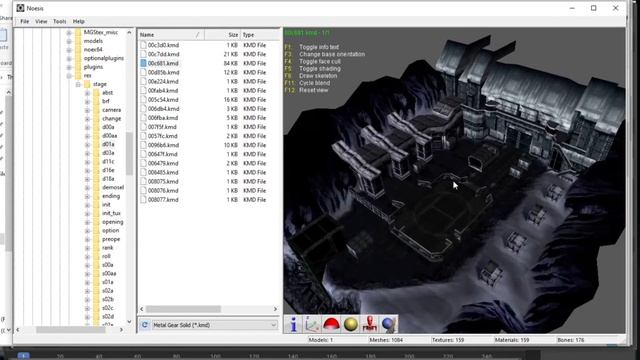Click the folder icon of opening
The image size is (640, 360).
coord(96,222)
